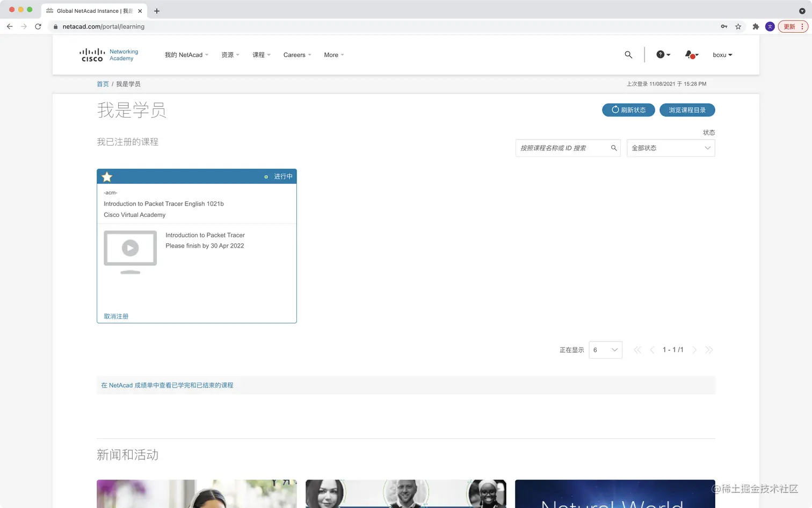The height and width of the screenshot is (508, 812).
Task: Open the 我的 NetAcad menu
Action: (186, 55)
